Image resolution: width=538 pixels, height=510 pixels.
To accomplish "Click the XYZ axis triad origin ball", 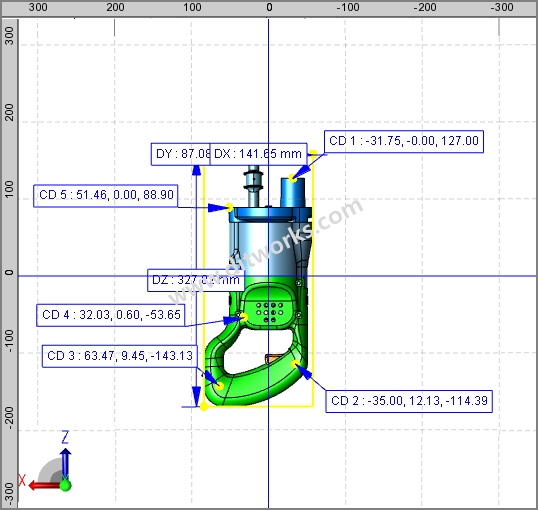I will [x=65, y=485].
